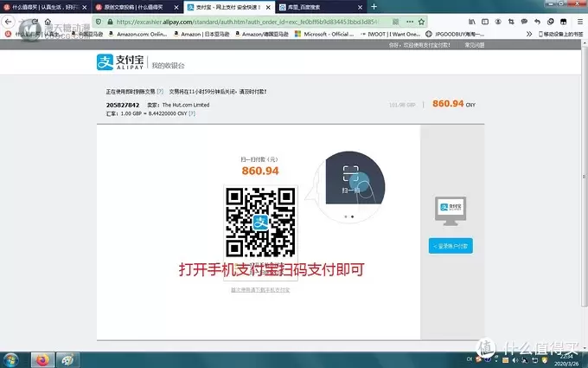Open the Windows Start button
The image size is (588, 368).
coord(11,360)
